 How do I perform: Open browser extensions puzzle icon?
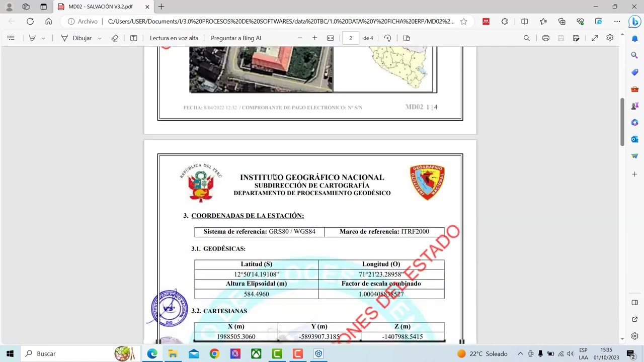(x=505, y=21)
